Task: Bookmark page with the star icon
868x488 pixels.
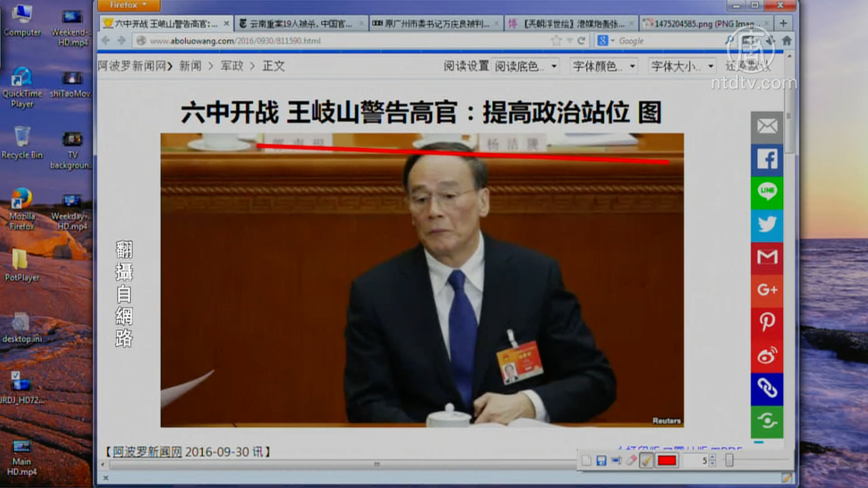Action: 556,41
